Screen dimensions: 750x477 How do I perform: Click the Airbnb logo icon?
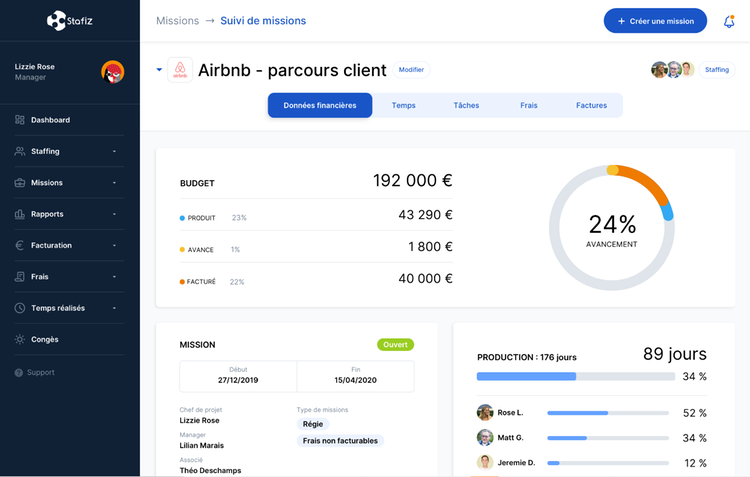click(180, 70)
